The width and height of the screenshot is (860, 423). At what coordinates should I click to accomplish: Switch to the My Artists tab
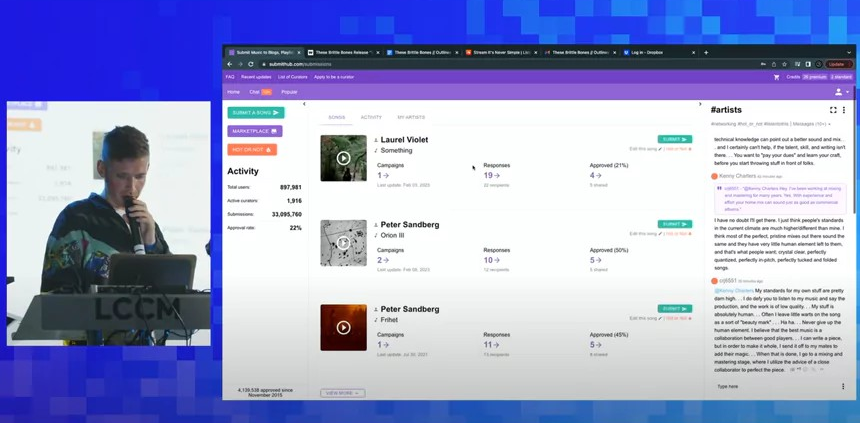tap(411, 117)
